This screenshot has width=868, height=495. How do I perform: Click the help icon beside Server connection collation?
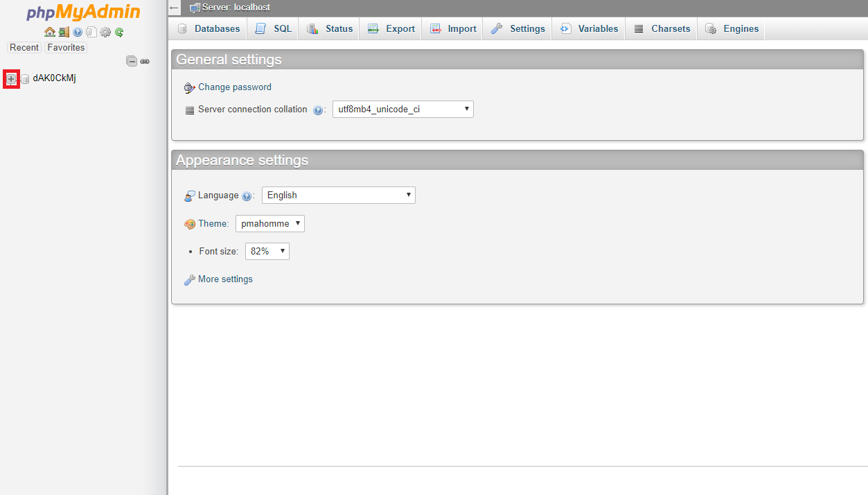click(x=318, y=110)
